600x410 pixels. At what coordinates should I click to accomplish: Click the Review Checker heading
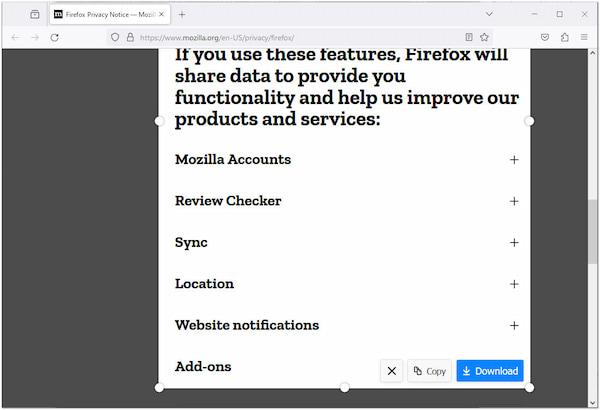(x=228, y=201)
